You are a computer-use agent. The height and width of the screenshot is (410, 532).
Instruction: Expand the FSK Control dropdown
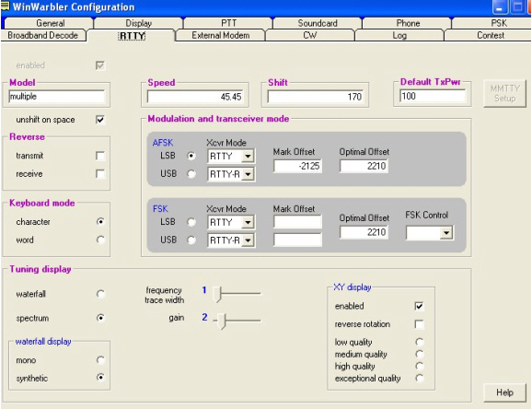(x=446, y=233)
